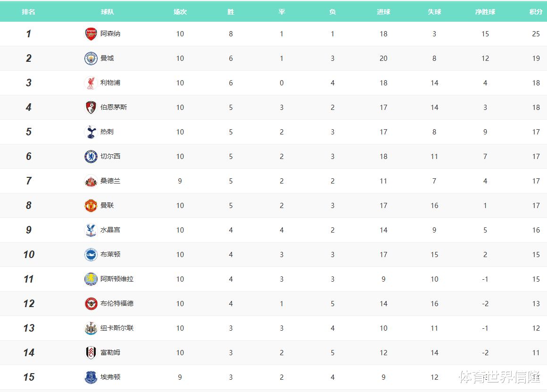Click the Everton club crest icon

pos(91,377)
